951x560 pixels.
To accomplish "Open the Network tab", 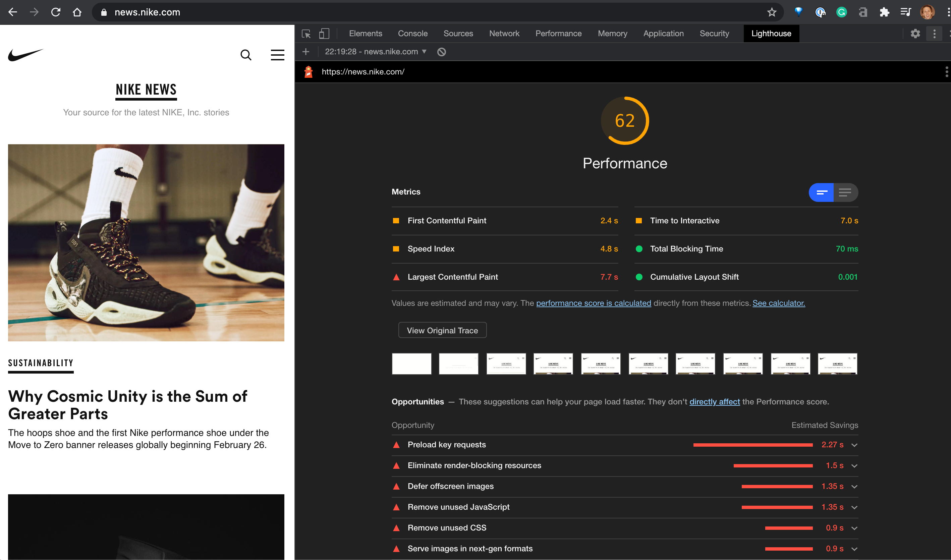I will (x=504, y=34).
